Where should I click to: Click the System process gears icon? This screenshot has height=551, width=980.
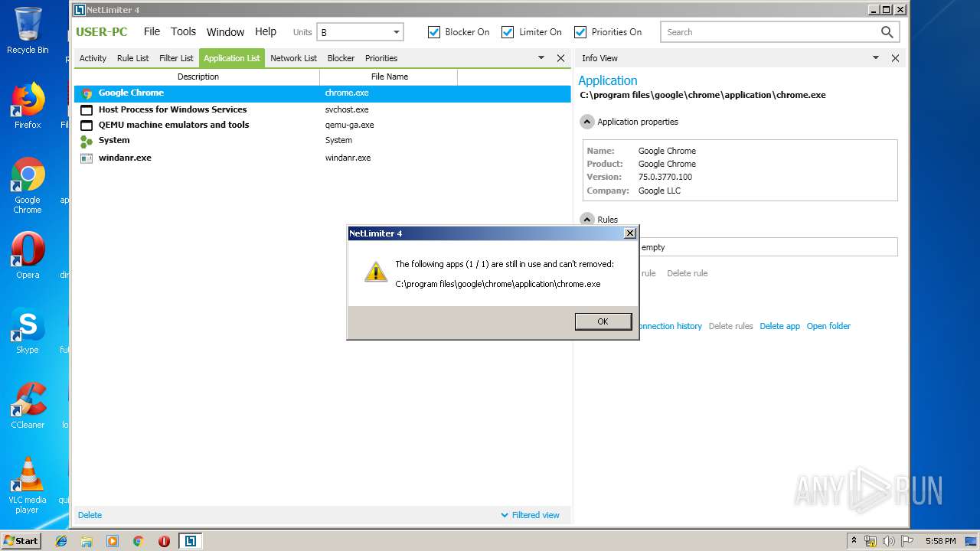tap(87, 141)
